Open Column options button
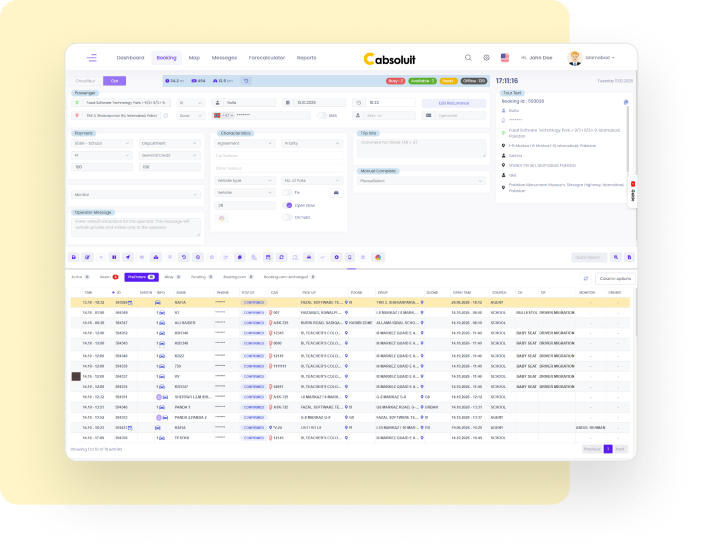 point(615,279)
